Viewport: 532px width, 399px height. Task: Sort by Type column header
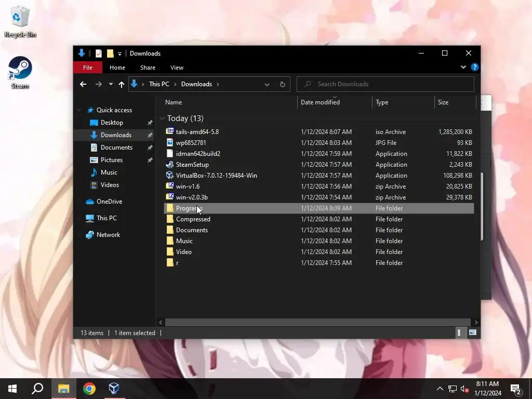tap(403, 102)
